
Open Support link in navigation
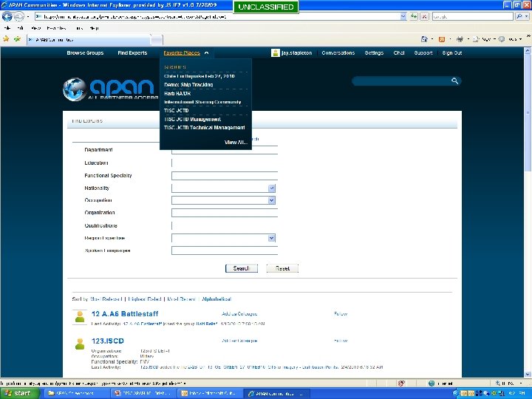(x=423, y=53)
